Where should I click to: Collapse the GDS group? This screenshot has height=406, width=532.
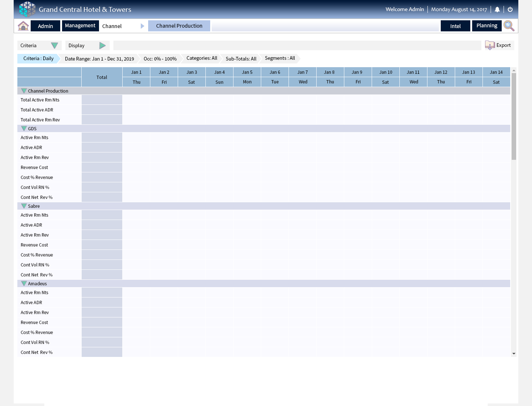tap(24, 128)
